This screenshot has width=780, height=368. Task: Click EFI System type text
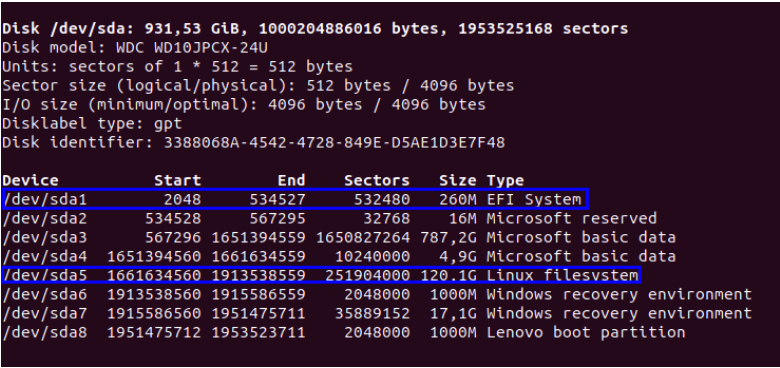(x=534, y=199)
